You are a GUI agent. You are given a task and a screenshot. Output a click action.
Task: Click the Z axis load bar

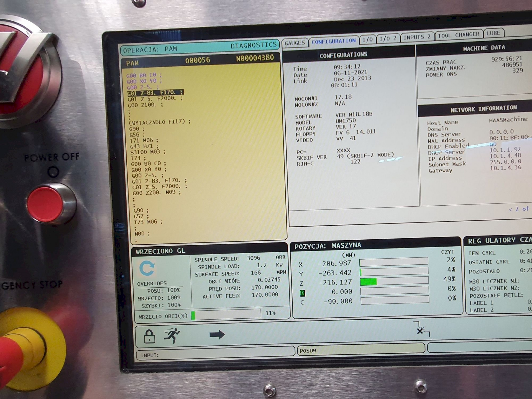coord(394,281)
